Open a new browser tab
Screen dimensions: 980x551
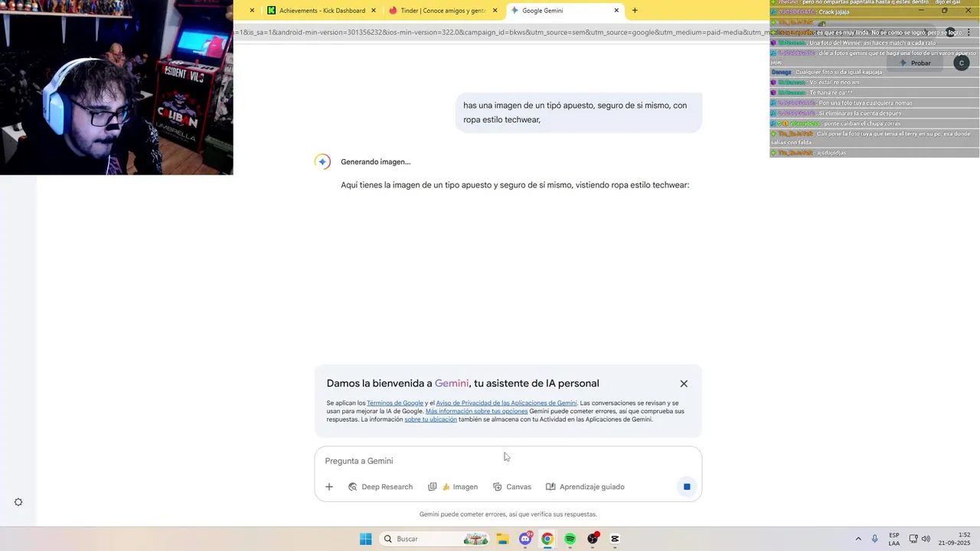(x=635, y=11)
